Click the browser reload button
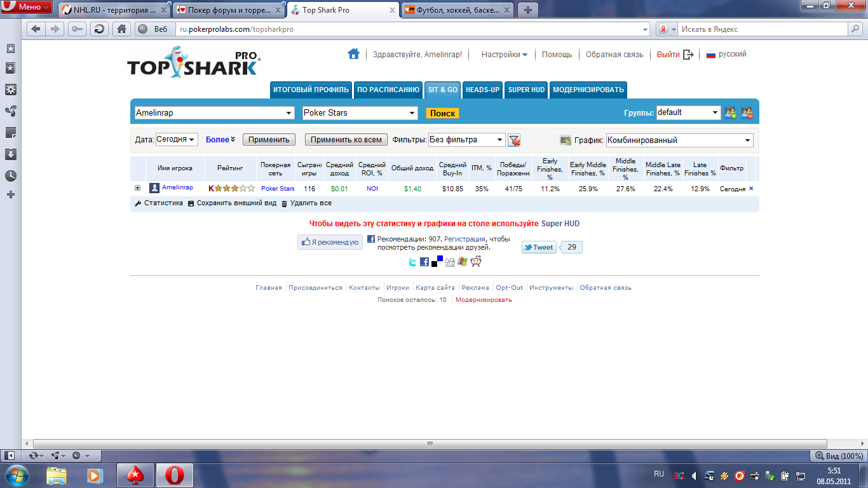 99,29
